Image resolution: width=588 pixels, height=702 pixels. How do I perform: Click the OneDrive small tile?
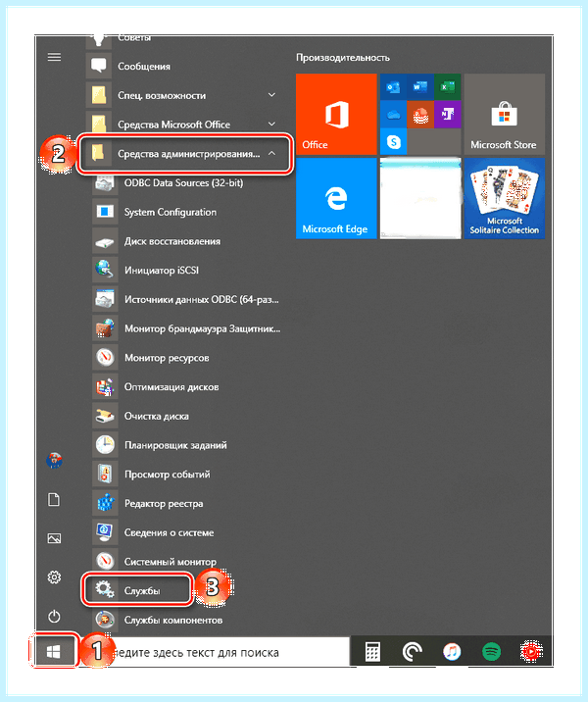coord(393,114)
